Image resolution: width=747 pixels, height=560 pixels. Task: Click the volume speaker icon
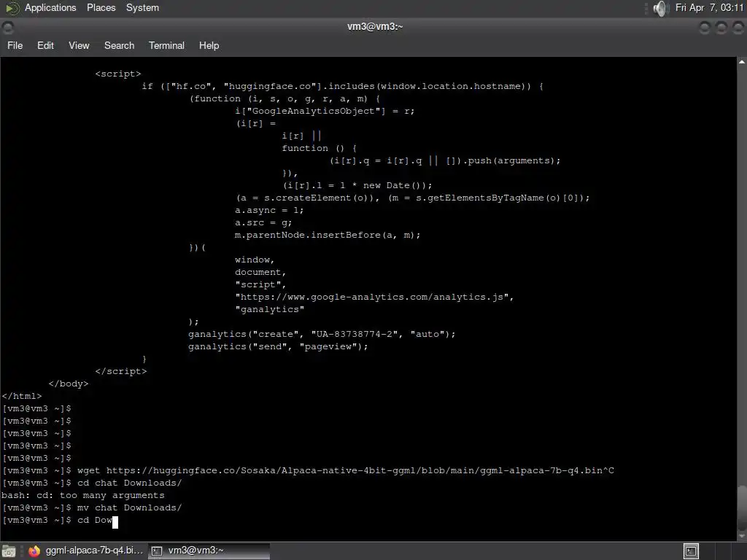tap(659, 8)
